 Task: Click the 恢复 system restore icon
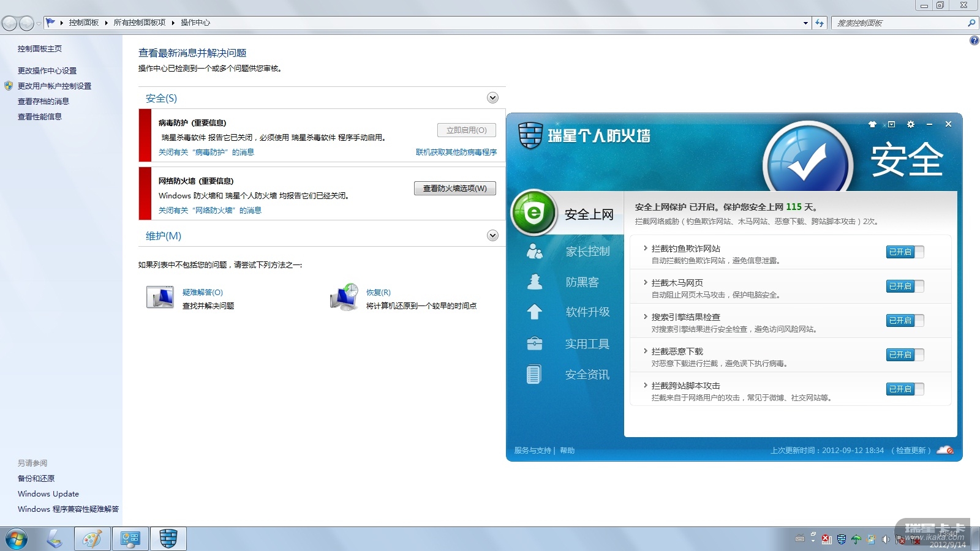click(x=344, y=298)
